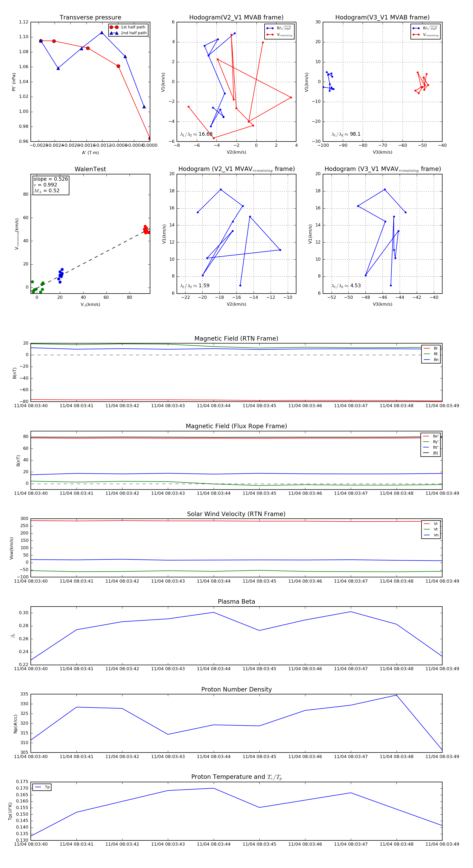Select the Bx' legend entry

point(431,436)
